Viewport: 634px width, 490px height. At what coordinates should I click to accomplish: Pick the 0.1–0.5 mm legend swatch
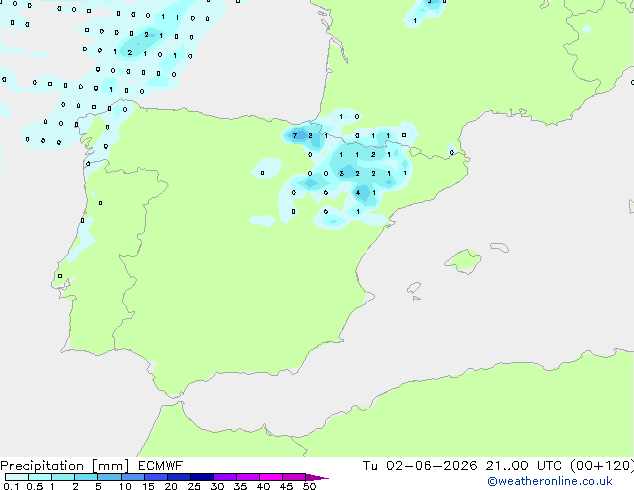(17, 477)
